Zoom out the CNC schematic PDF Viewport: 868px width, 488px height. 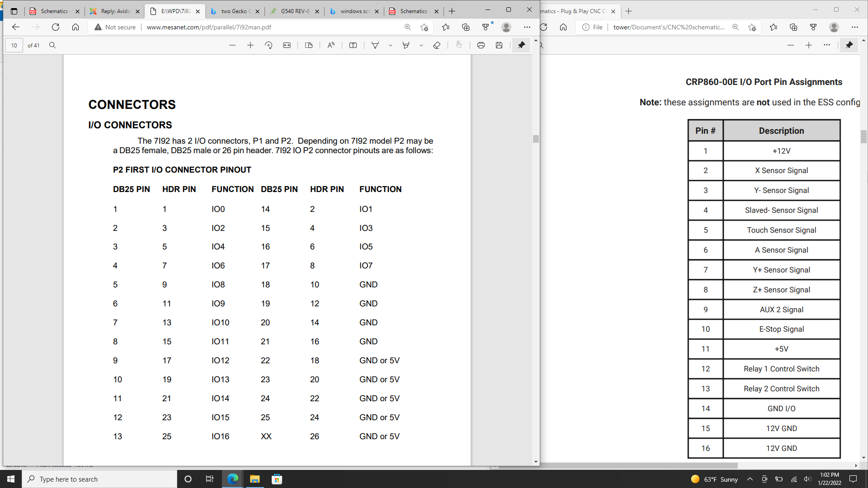(791, 45)
